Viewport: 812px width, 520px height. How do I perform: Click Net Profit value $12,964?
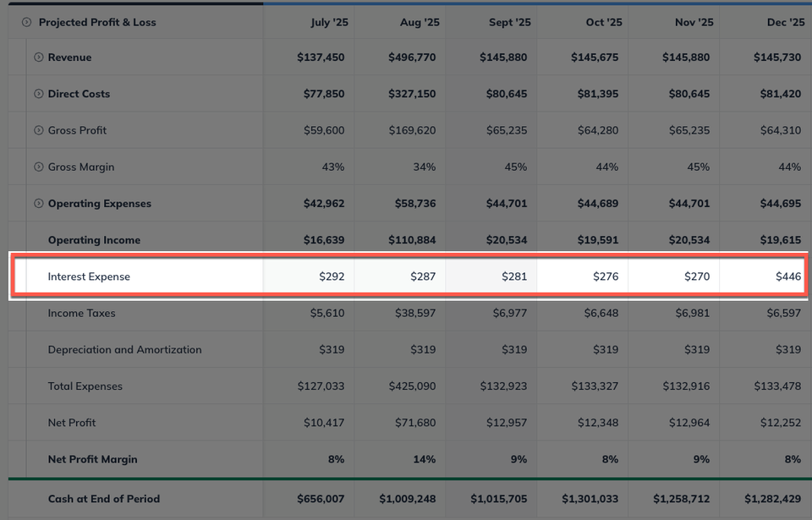pyautogui.click(x=689, y=423)
